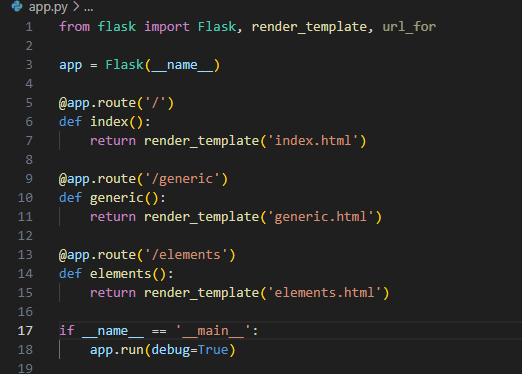The image size is (522, 374).
Task: Click 'render_template' in the import line
Action: (x=309, y=27)
